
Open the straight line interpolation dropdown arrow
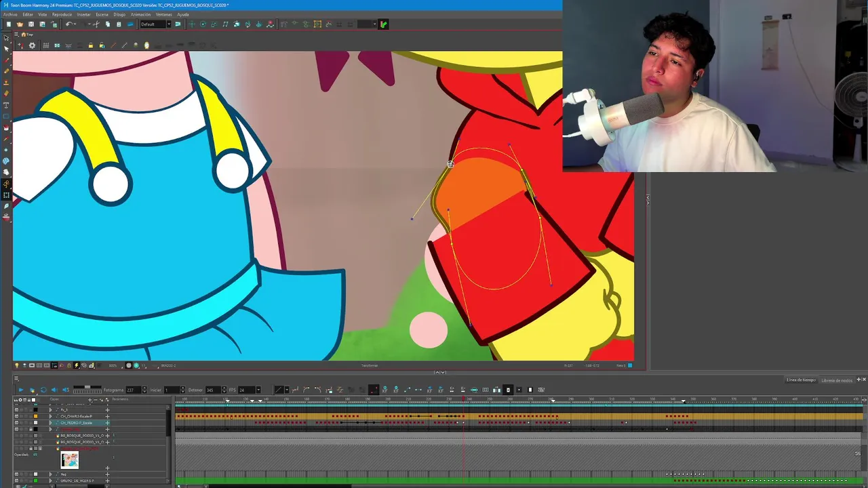[x=286, y=390]
